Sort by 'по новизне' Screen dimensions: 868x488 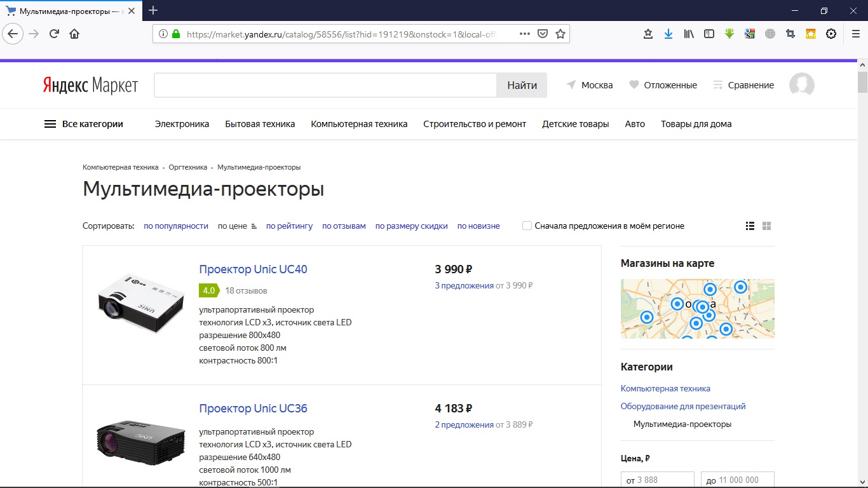478,226
